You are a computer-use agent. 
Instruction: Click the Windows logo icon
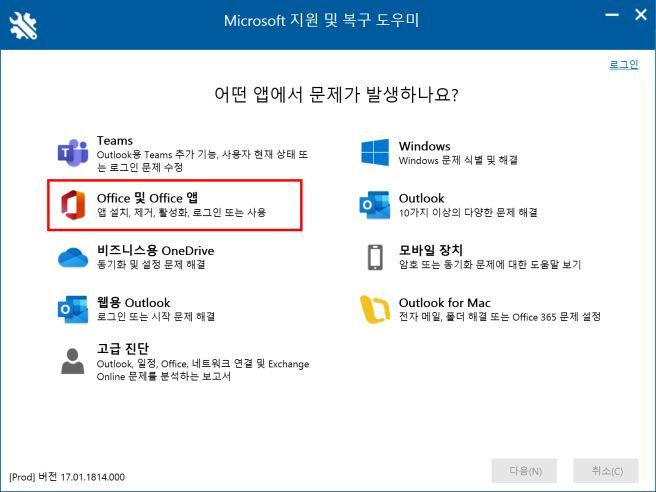[x=375, y=152]
